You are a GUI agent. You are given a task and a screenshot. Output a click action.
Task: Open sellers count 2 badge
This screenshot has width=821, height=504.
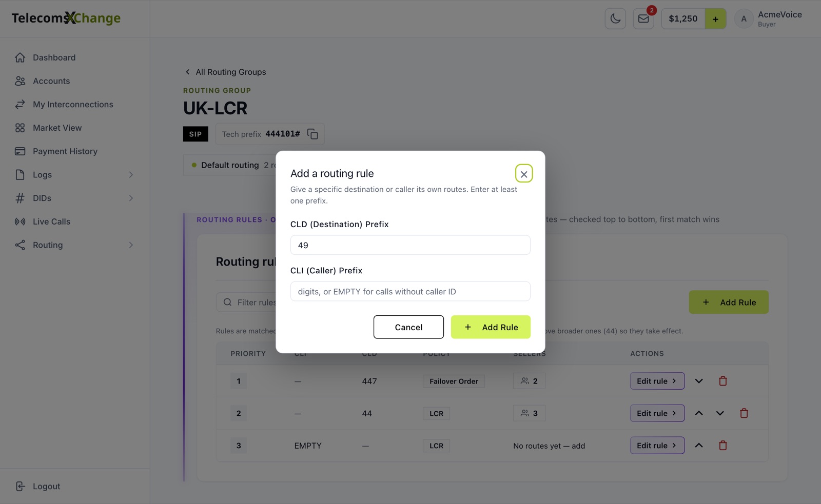[529, 381]
